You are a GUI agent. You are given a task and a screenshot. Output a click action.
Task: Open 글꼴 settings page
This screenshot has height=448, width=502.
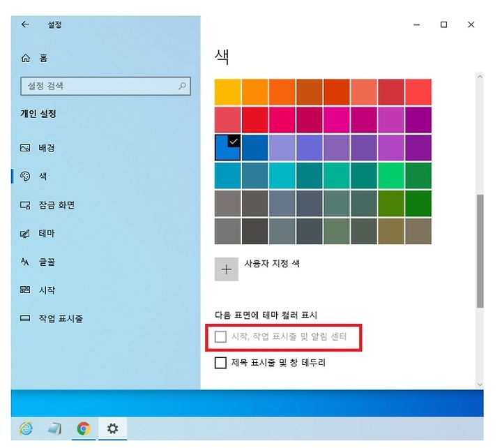coord(47,262)
